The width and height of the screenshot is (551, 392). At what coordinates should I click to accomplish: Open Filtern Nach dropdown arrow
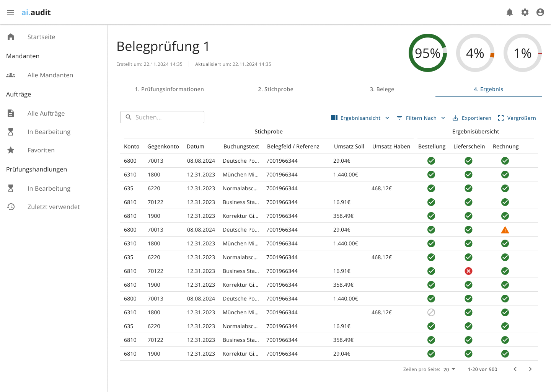coord(443,118)
